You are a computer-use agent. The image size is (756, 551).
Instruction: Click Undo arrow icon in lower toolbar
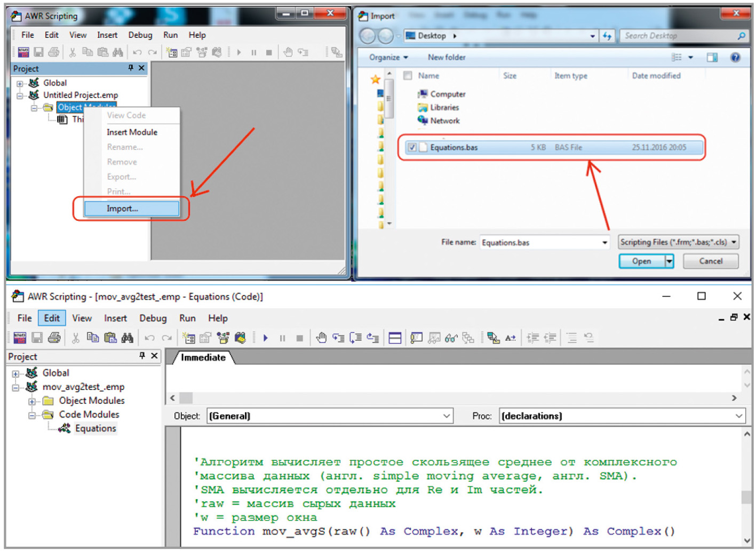(x=149, y=338)
